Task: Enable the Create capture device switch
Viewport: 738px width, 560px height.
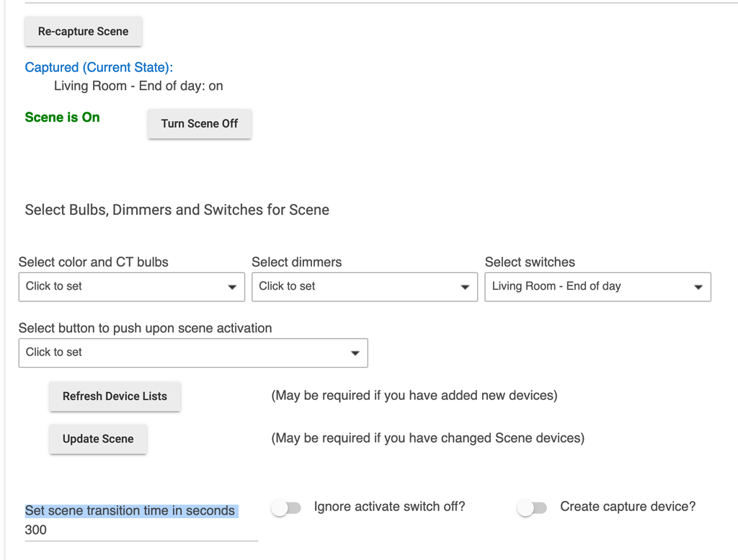Action: tap(533, 508)
